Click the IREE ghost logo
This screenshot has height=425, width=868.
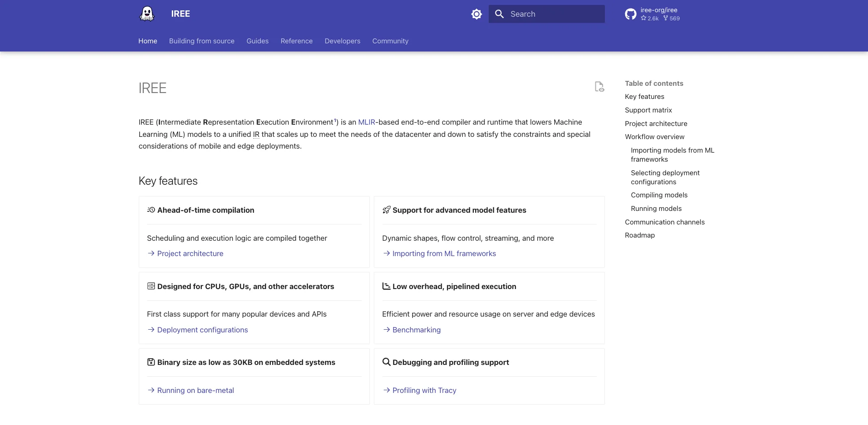pos(147,14)
